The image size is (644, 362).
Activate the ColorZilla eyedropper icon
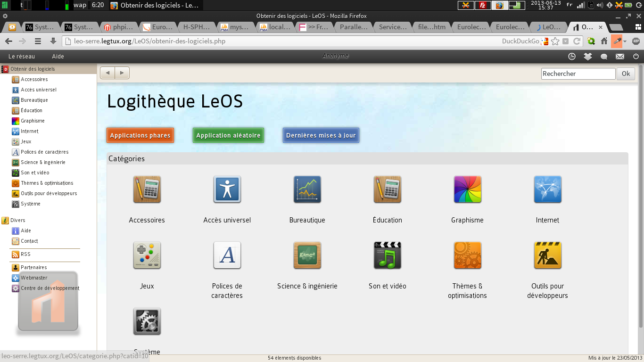(617, 41)
